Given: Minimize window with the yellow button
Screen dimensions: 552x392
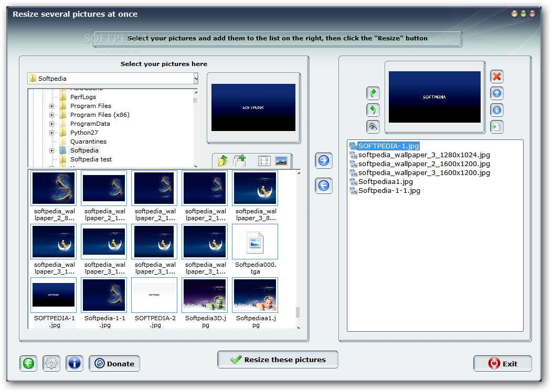Looking at the screenshot, I should tap(514, 14).
